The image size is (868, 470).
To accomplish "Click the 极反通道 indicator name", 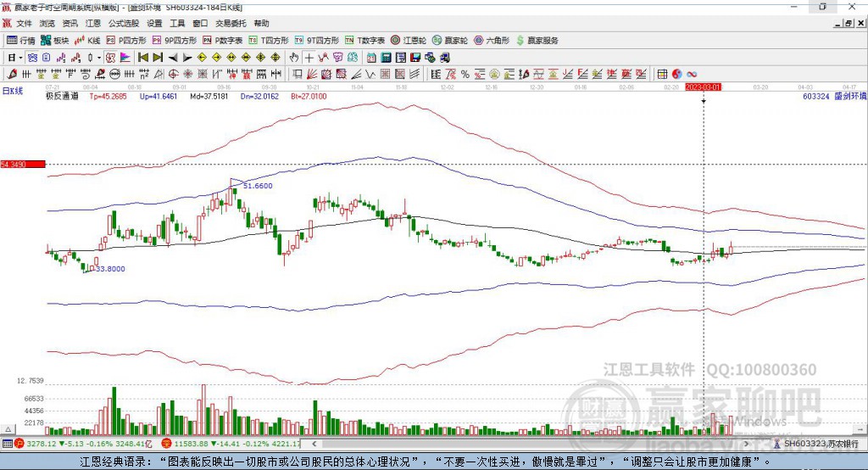I will pos(62,97).
